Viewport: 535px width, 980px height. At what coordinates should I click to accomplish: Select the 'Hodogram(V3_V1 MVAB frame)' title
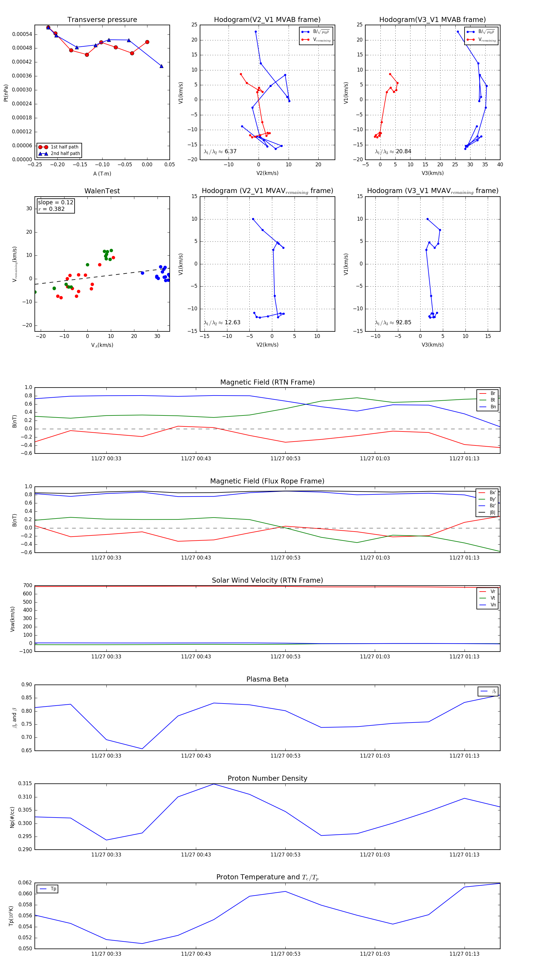pyautogui.click(x=432, y=20)
